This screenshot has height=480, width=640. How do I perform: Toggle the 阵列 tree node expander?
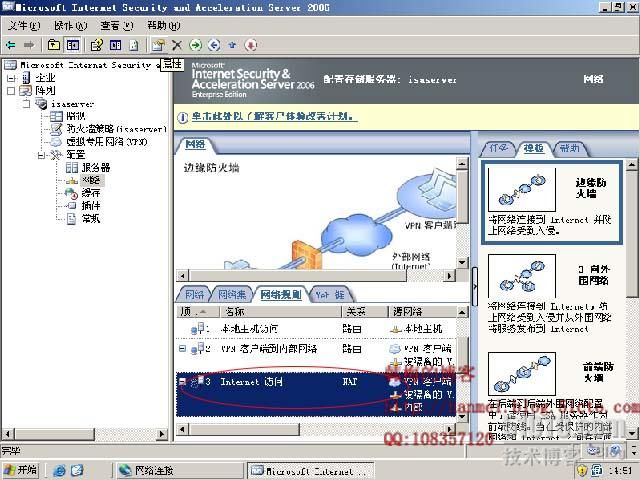11,91
